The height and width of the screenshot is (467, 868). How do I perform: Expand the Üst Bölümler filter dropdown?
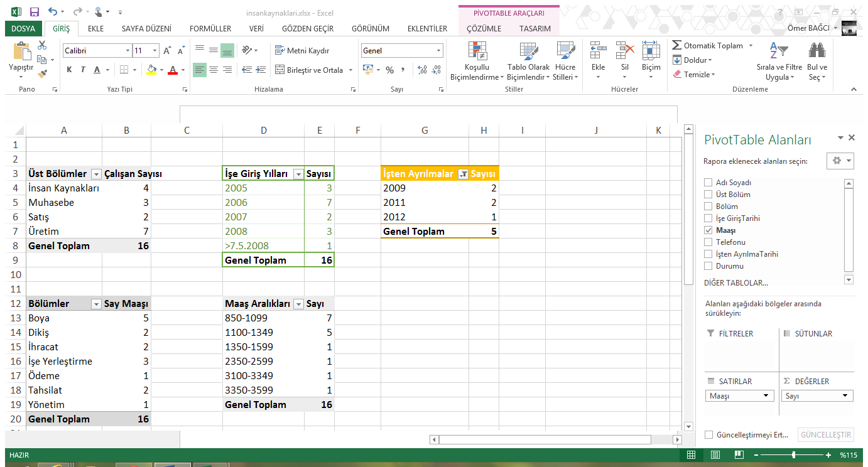click(x=96, y=174)
